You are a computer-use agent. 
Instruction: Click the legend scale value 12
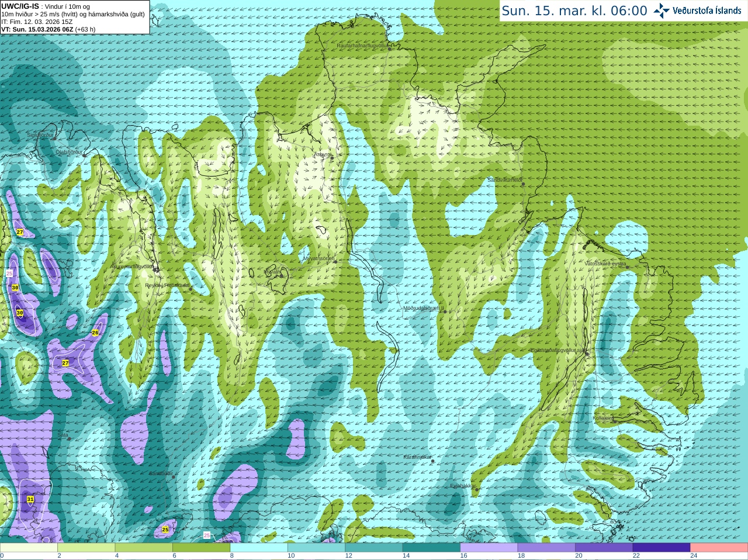pos(348,556)
